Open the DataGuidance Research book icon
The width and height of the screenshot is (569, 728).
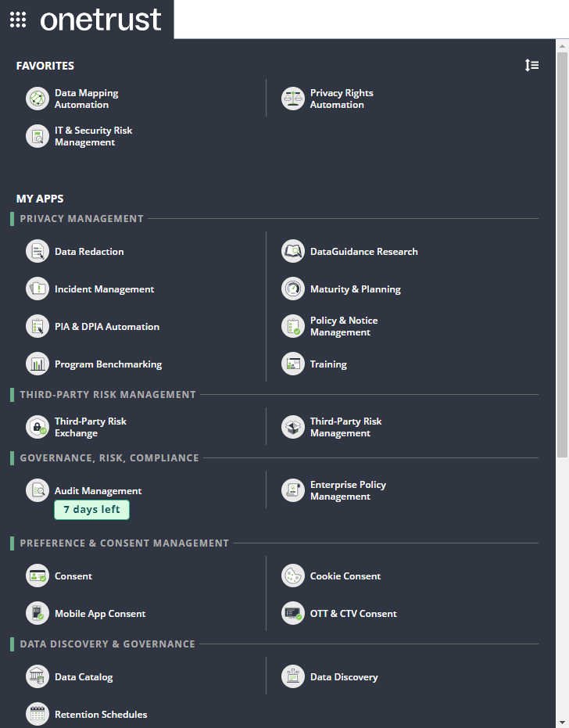click(x=292, y=251)
